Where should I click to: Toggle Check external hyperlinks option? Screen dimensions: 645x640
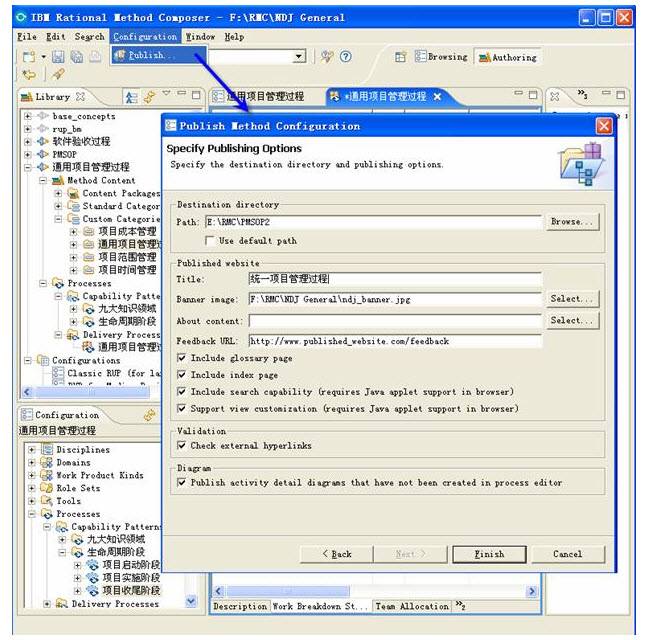pyautogui.click(x=182, y=445)
